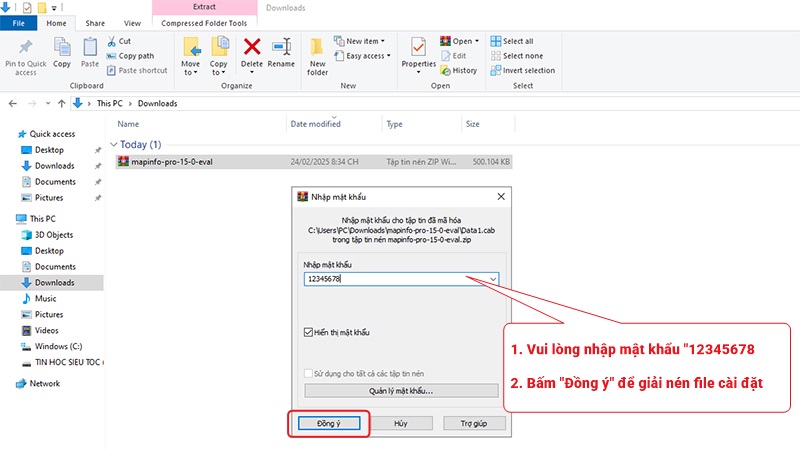Image resolution: width=800 pixels, height=450 pixels.
Task: Click the Rename icon
Action: 281,47
